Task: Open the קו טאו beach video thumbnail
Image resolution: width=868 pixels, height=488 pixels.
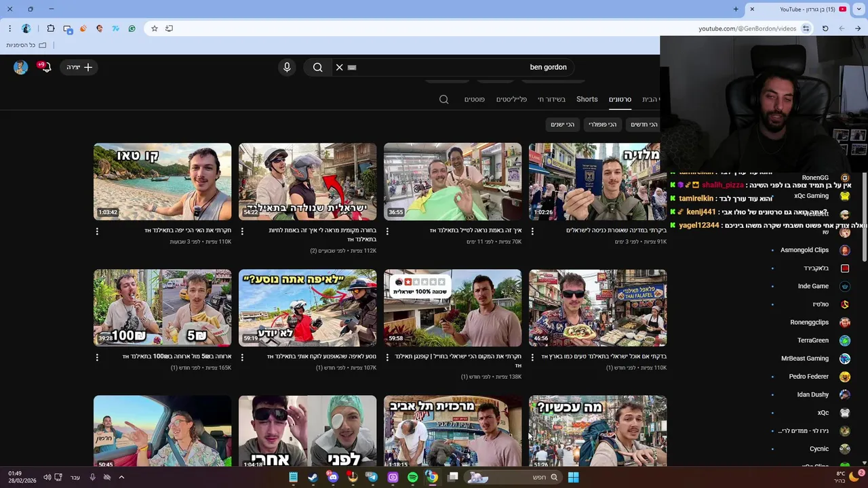Action: pos(163,182)
